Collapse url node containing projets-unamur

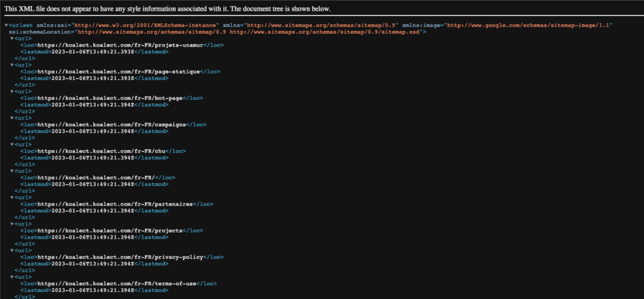tap(11, 38)
